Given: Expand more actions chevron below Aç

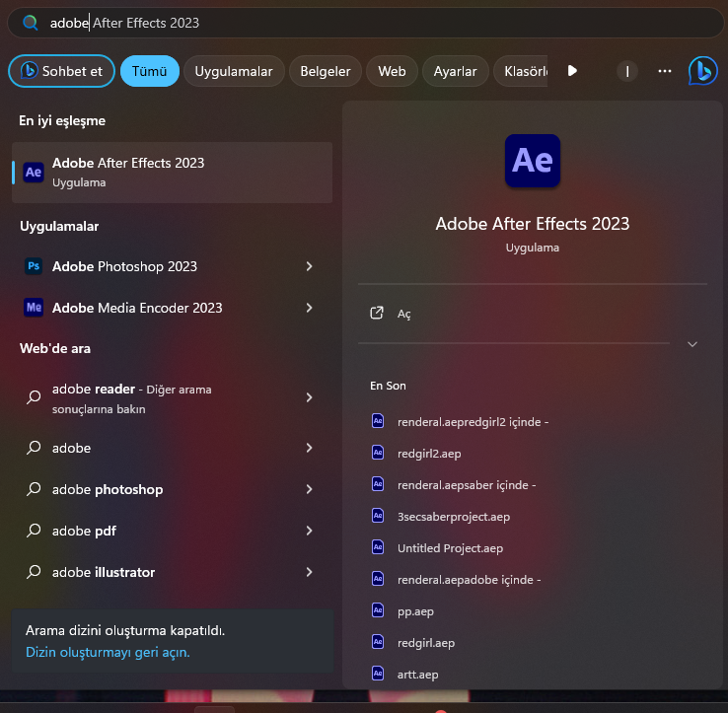Looking at the screenshot, I should click(x=692, y=344).
